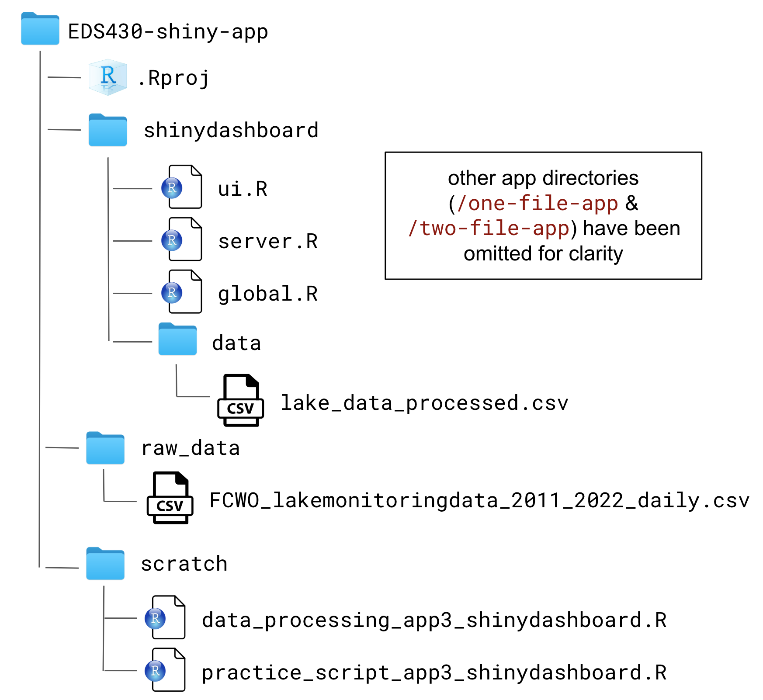This screenshot has width=763, height=700.
Task: Open the scratch folder icon
Action: (x=105, y=564)
